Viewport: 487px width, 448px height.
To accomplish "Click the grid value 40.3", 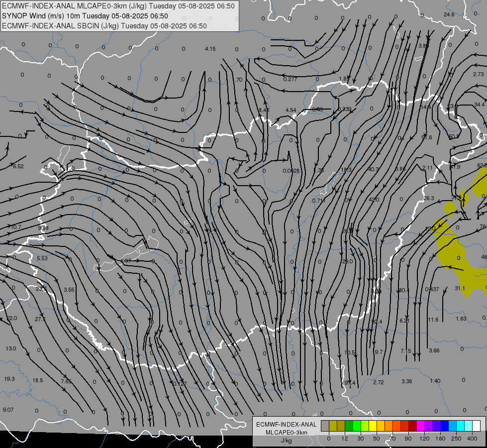I will tap(373, 169).
